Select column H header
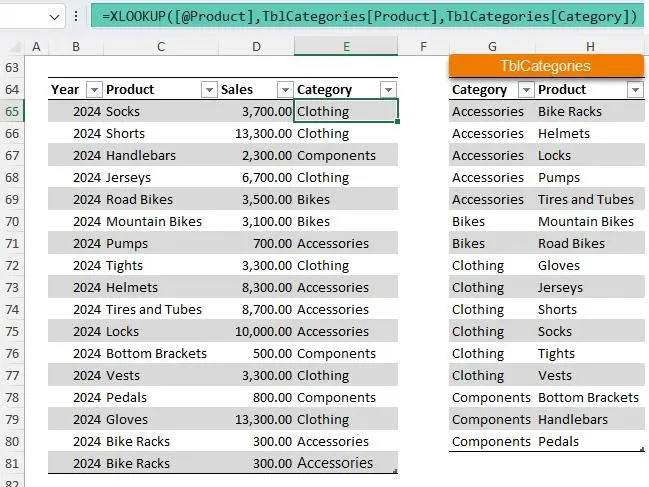 [x=590, y=46]
